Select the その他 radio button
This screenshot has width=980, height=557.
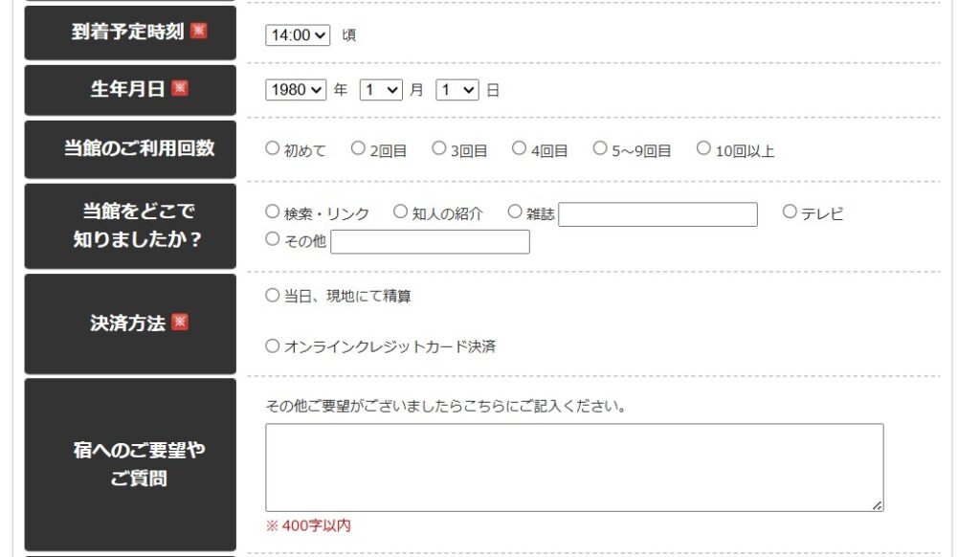click(x=273, y=239)
